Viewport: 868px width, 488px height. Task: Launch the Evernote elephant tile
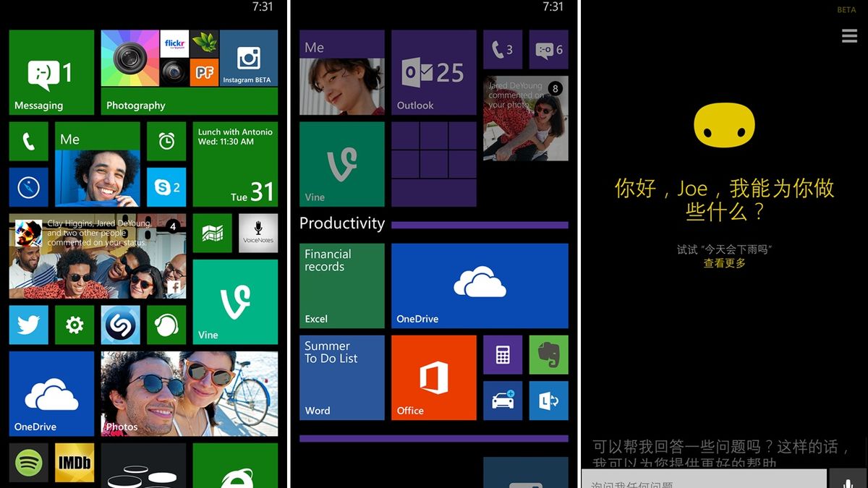pyautogui.click(x=548, y=354)
